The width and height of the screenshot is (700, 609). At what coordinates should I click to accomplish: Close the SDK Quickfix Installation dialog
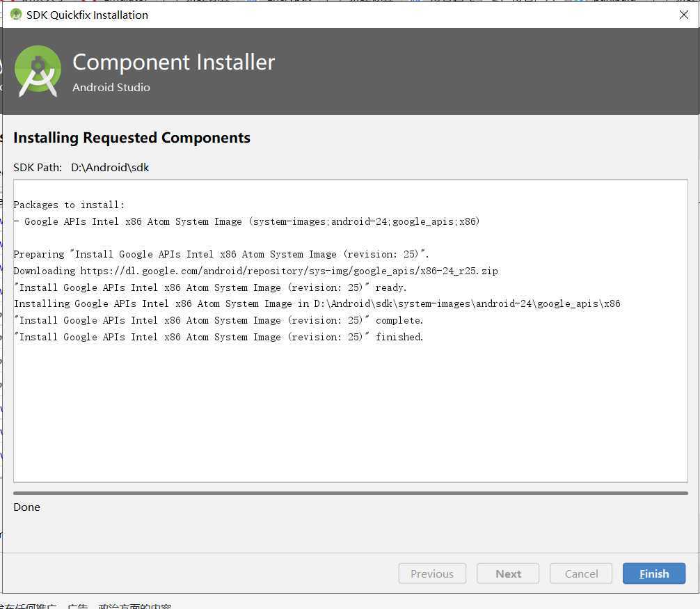tap(683, 15)
